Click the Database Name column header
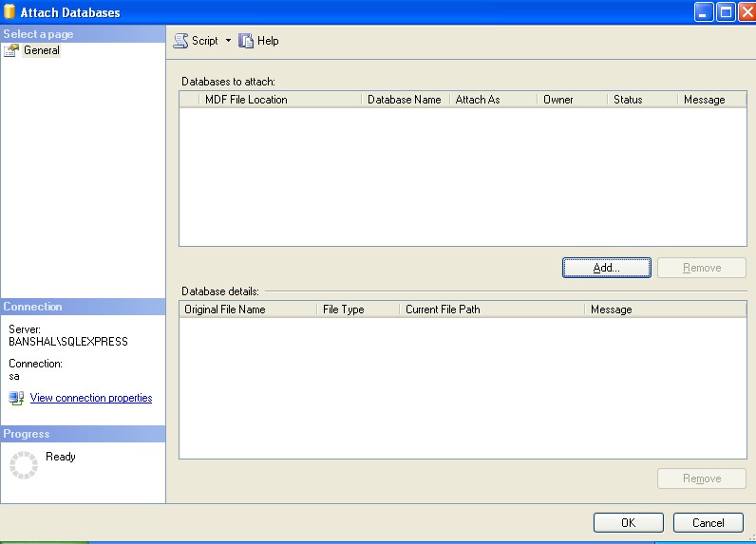Viewport: 756px width, 544px height. 404,100
